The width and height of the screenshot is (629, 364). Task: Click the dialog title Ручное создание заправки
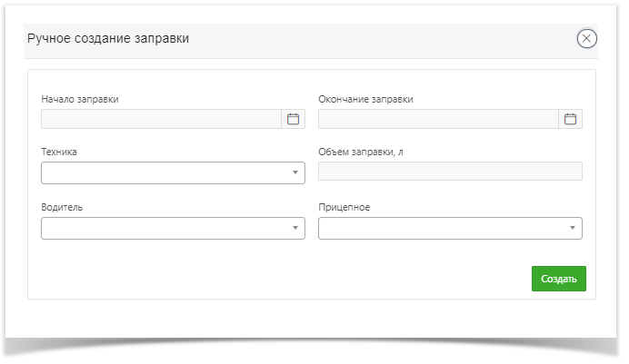(108, 38)
